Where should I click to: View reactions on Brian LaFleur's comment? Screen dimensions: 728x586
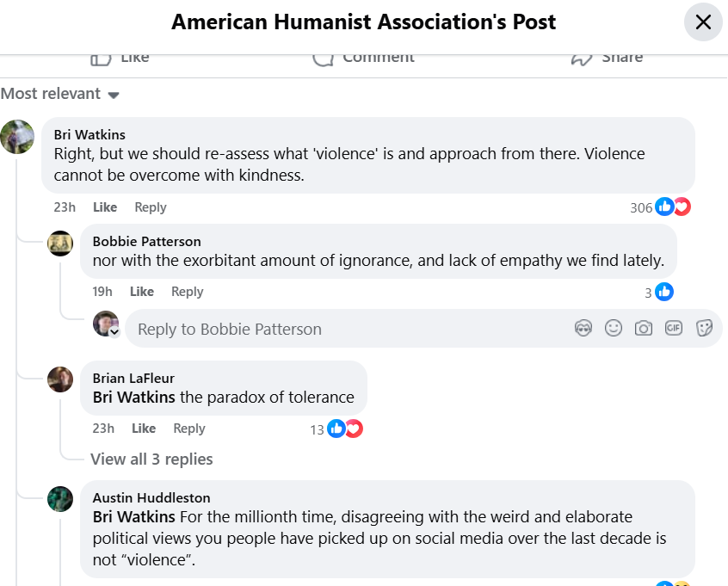pos(336,429)
